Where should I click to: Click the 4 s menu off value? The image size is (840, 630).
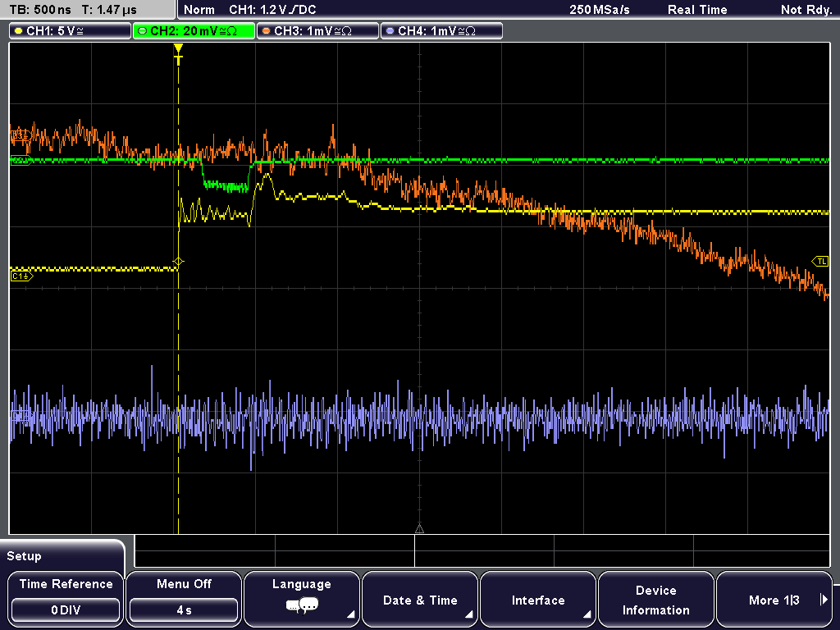(x=184, y=610)
